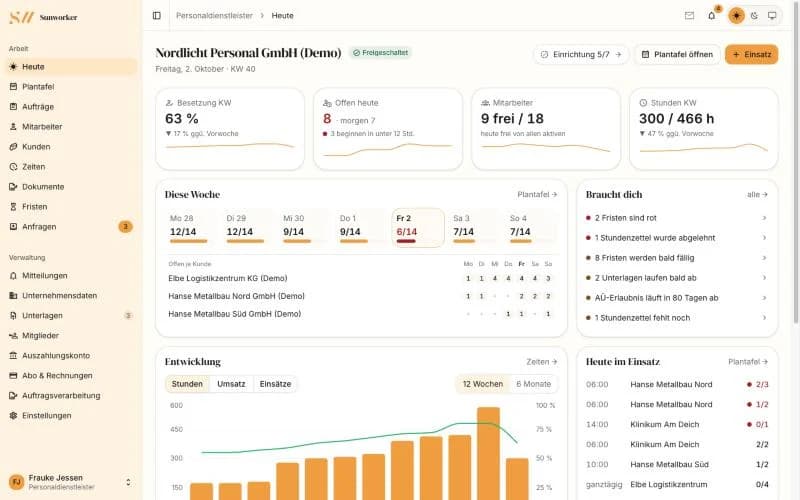Click the Anfragen sidebar icon
800x500 pixels.
click(13, 227)
